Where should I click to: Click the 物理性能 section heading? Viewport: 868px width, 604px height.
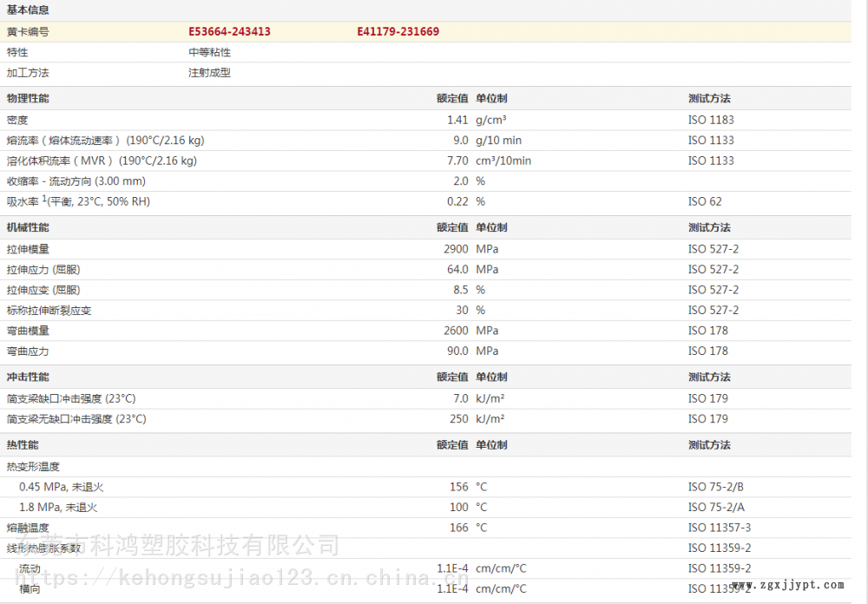point(28,99)
